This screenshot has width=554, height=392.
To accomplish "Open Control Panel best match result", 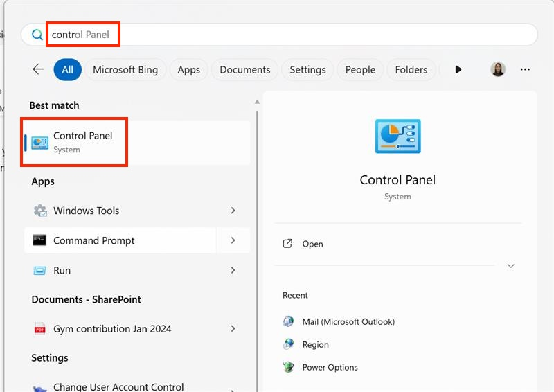I will coord(137,143).
